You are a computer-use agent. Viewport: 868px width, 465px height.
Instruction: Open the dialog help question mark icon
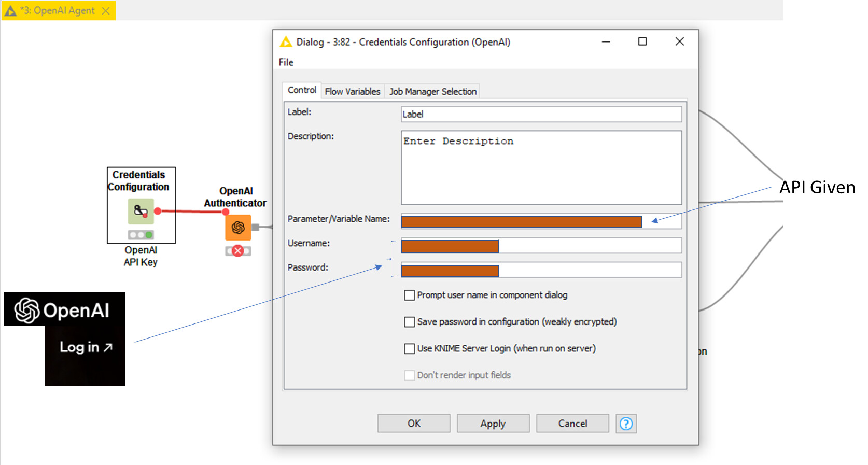(x=626, y=424)
